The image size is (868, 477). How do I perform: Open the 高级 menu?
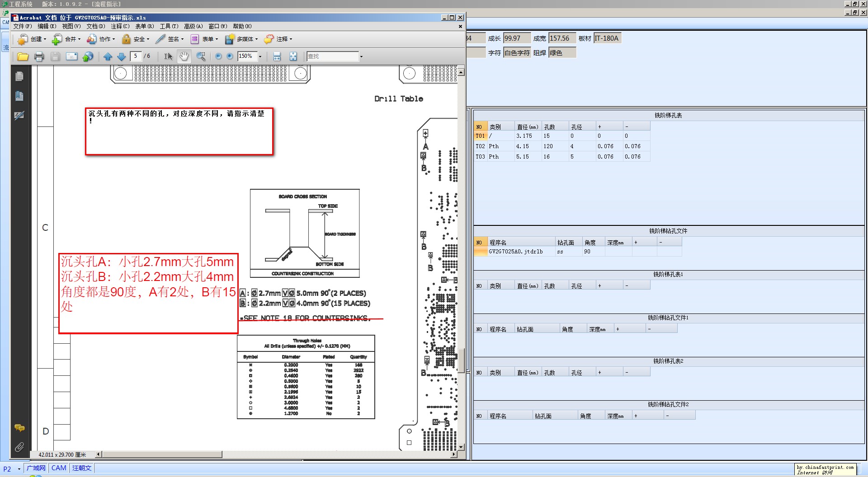[x=193, y=26]
